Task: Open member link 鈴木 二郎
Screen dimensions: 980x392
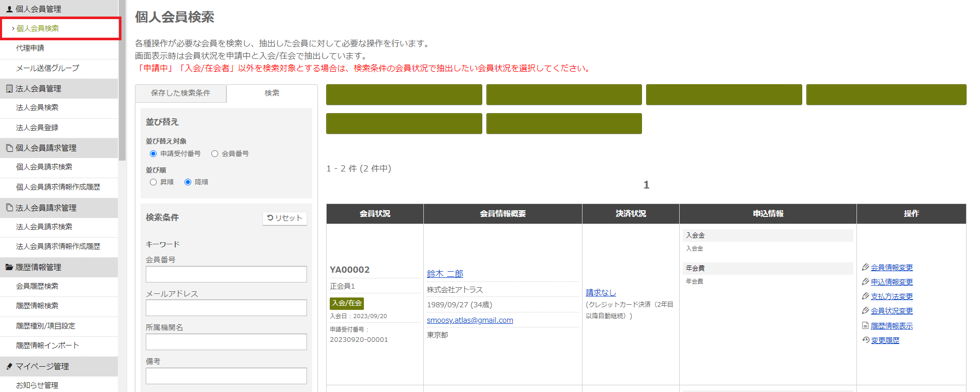Action: tap(445, 274)
